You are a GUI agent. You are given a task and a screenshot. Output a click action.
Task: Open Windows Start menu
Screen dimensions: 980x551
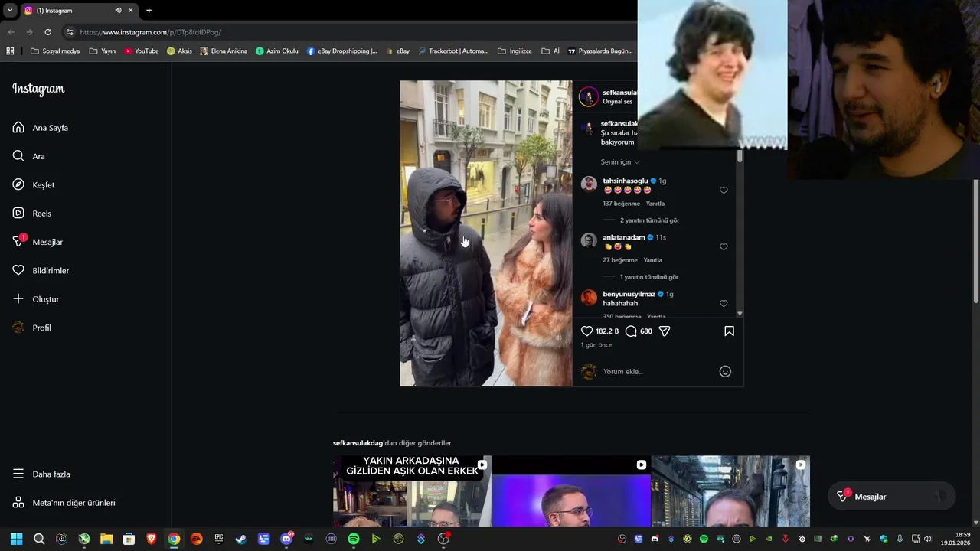tap(17, 539)
